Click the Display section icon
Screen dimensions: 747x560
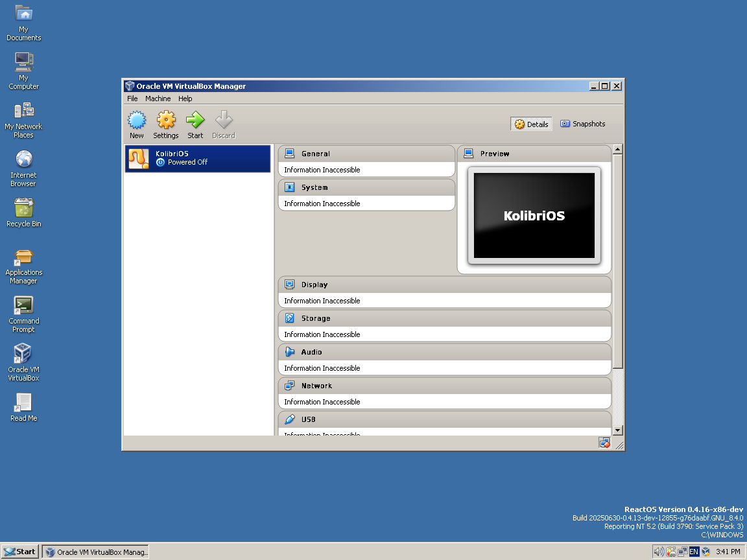click(289, 285)
